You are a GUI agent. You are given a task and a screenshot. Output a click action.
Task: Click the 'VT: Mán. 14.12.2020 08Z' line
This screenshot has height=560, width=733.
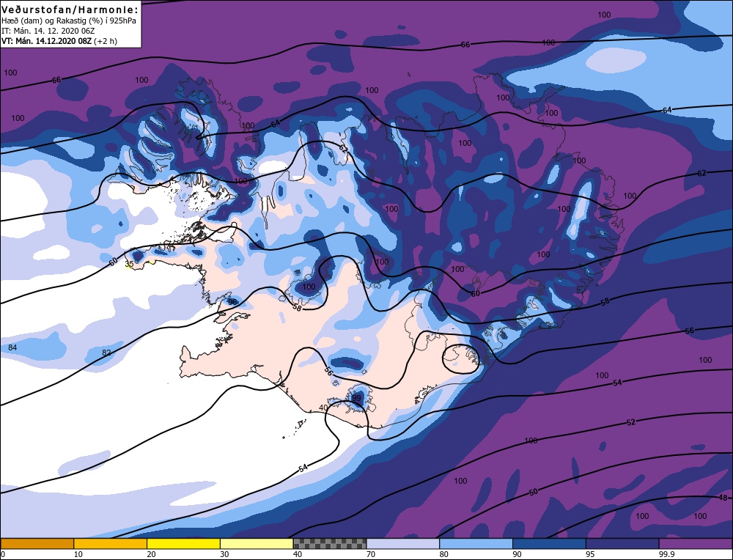(x=47, y=41)
